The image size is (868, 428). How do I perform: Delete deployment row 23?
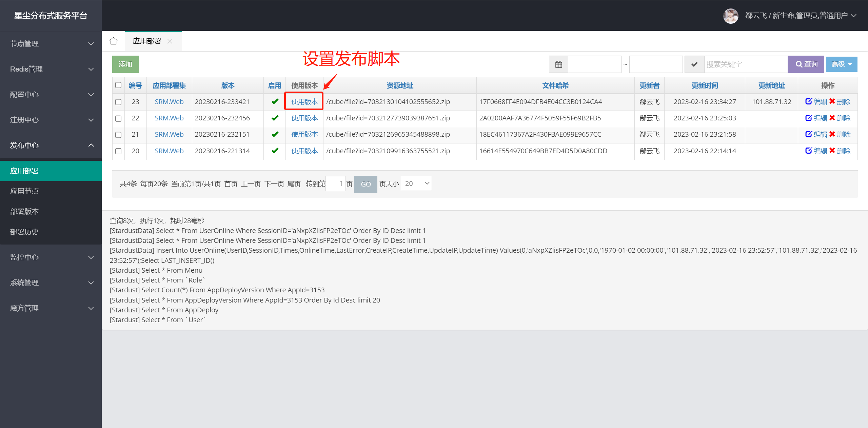pyautogui.click(x=840, y=102)
